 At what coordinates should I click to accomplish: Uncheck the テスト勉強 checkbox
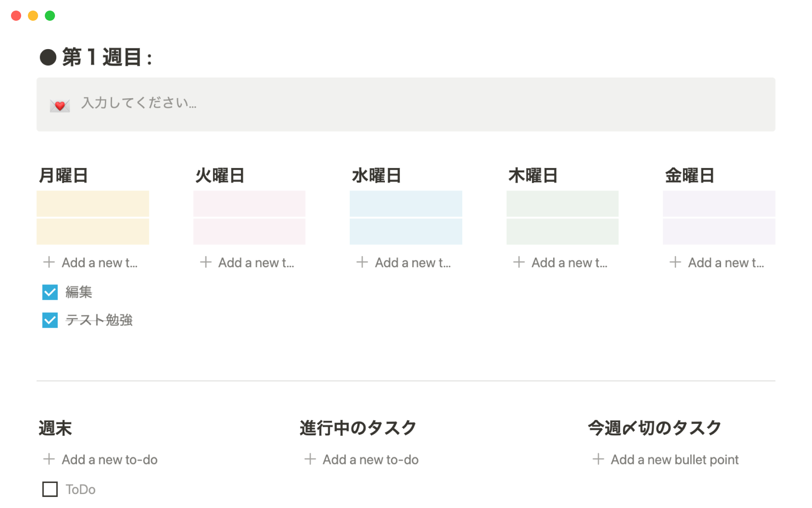[50, 320]
